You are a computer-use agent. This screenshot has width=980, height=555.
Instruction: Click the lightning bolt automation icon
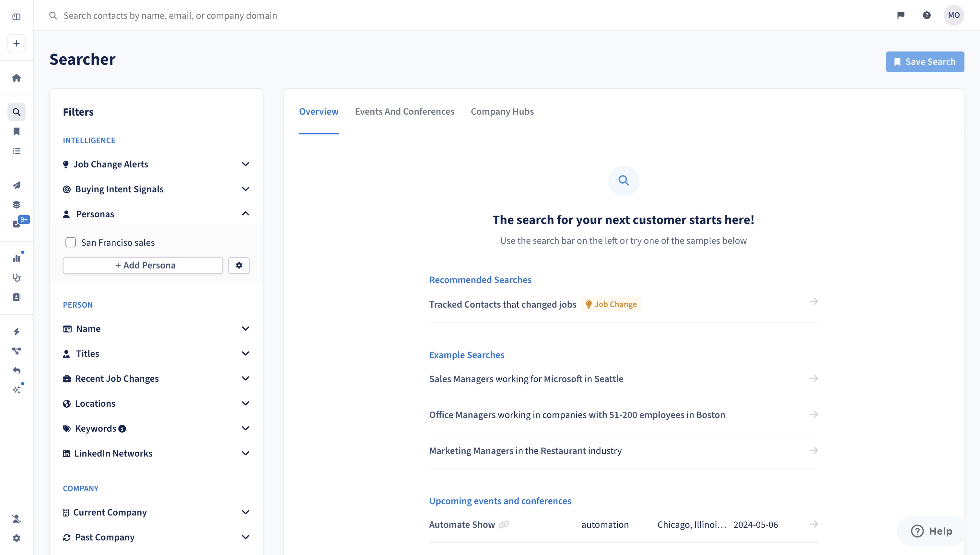(17, 332)
